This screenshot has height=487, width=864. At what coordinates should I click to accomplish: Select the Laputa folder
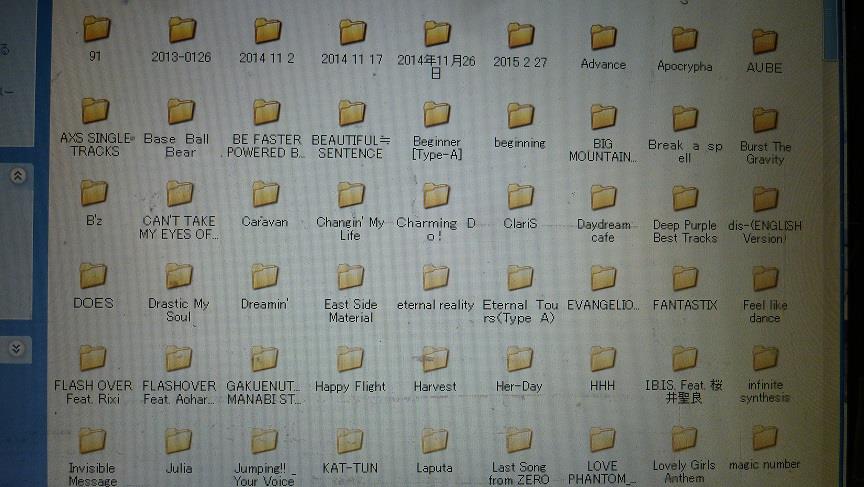(434, 441)
